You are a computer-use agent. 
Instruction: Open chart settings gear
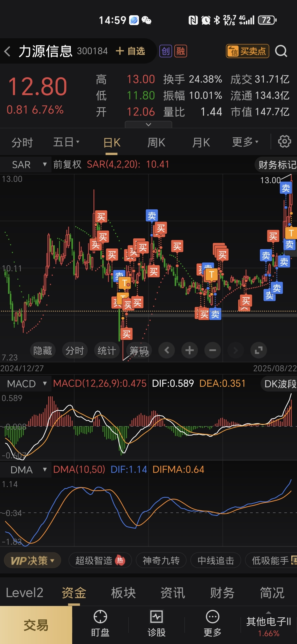(284, 141)
